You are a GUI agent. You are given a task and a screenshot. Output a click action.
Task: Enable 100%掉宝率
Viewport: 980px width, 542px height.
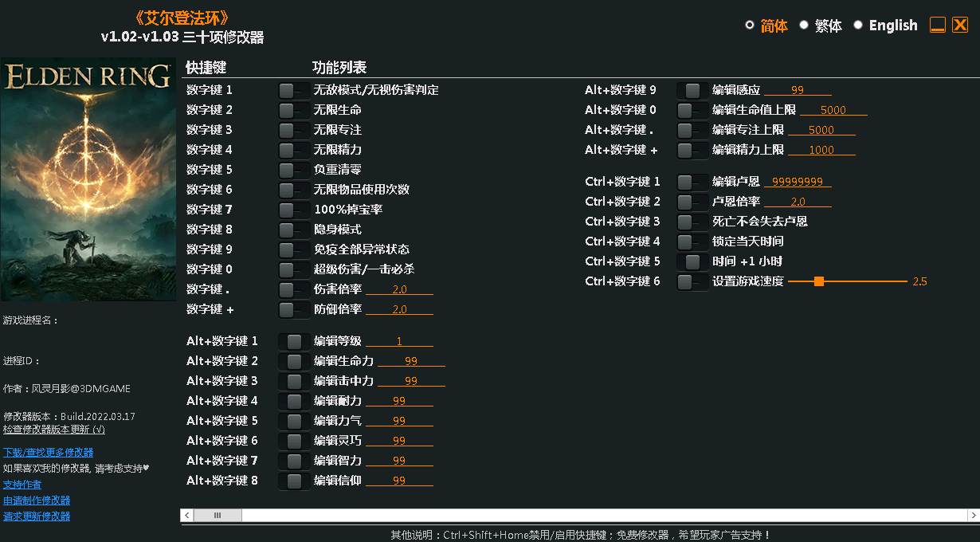click(294, 210)
